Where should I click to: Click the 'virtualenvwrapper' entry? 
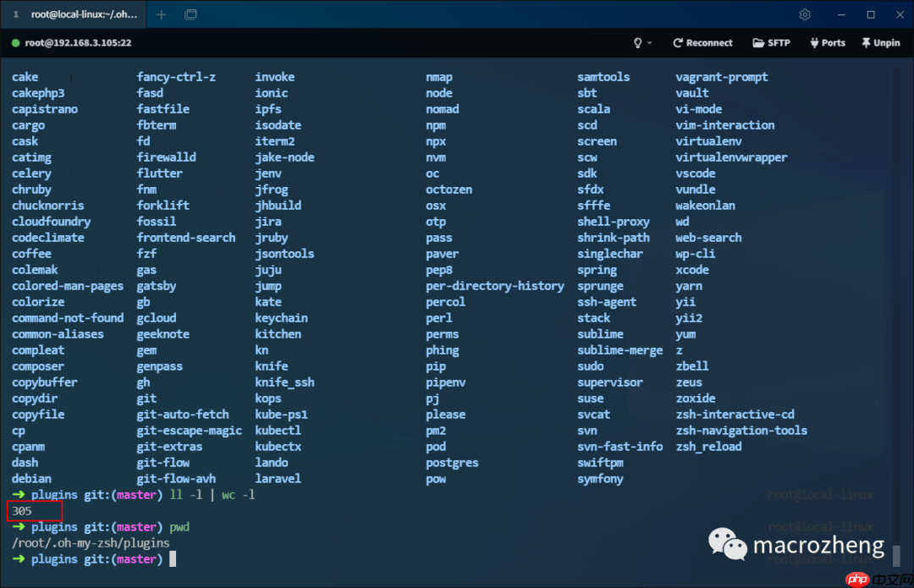[x=731, y=157]
